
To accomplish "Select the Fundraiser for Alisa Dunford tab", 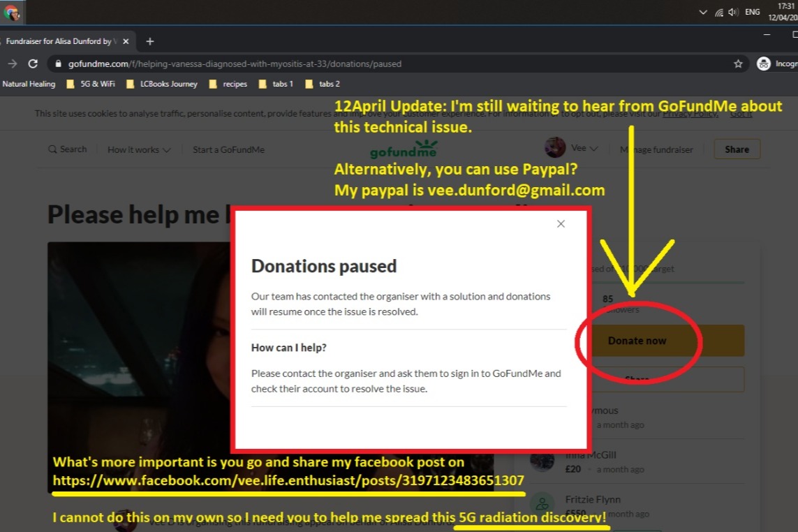I will pos(59,41).
